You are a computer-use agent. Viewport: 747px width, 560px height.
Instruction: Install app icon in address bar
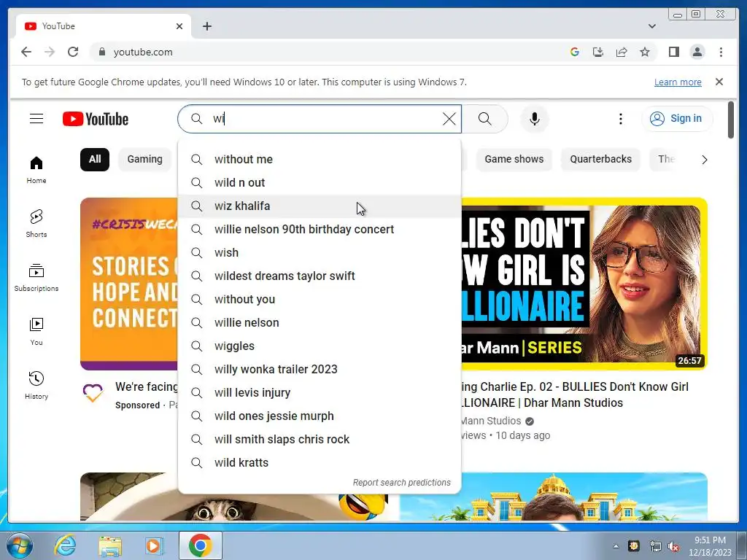[x=598, y=52]
